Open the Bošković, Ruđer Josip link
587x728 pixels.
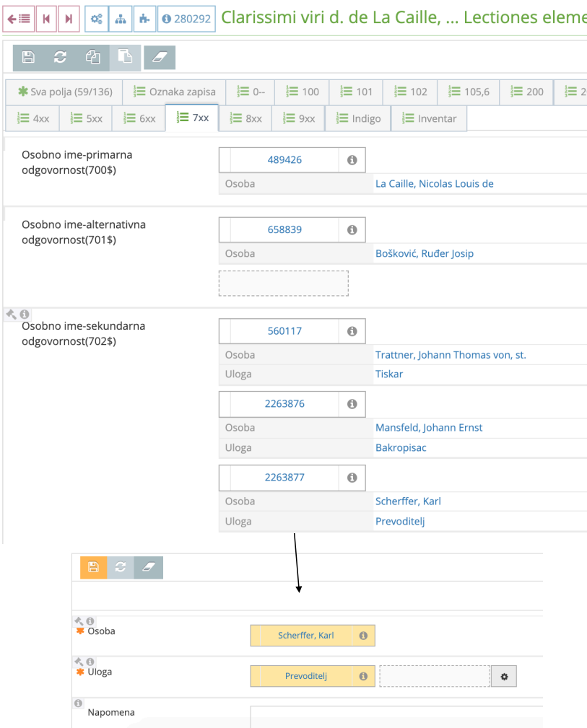pyautogui.click(x=422, y=253)
